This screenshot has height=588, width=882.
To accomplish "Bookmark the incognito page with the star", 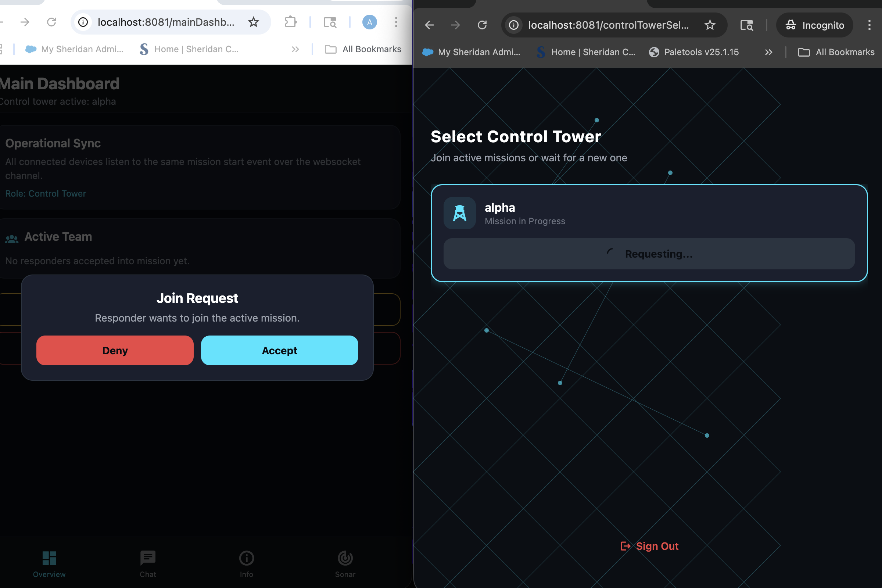I will [x=710, y=25].
